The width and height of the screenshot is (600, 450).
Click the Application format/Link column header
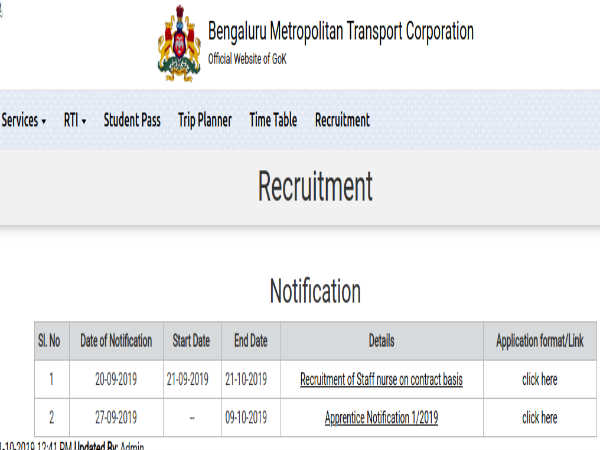point(540,341)
